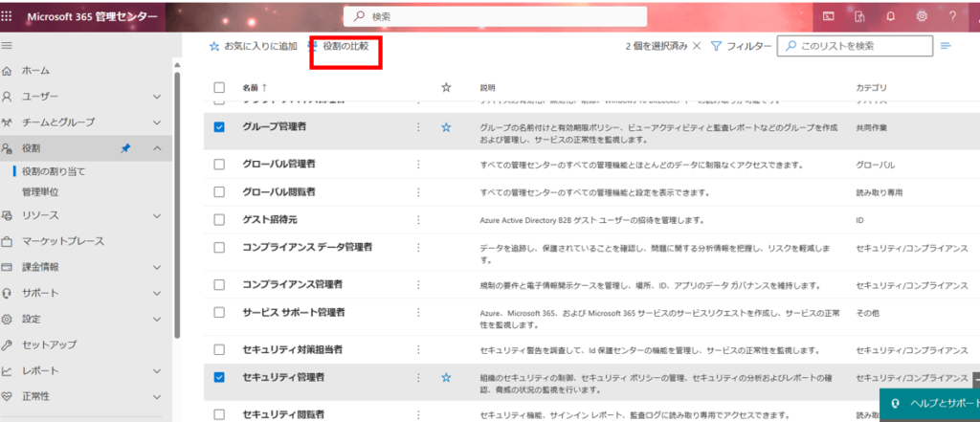Open 役割の割り当て in sidebar
This screenshot has height=422, width=980.
pyautogui.click(x=54, y=171)
